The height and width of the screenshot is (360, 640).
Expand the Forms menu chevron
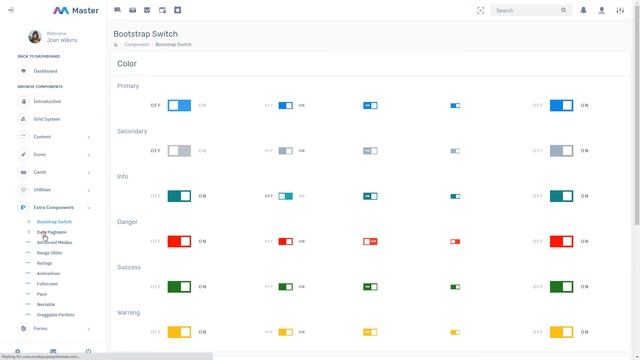coord(89,329)
